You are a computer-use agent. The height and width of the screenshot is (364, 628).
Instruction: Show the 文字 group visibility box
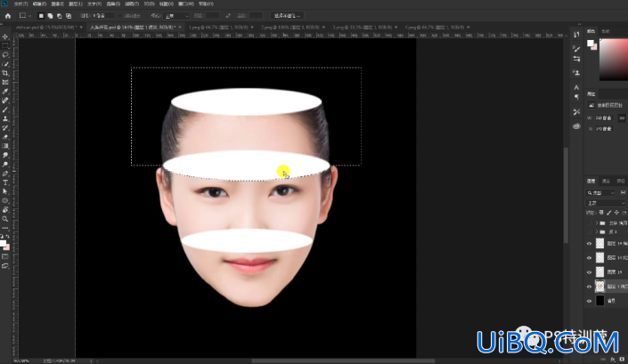589,222
